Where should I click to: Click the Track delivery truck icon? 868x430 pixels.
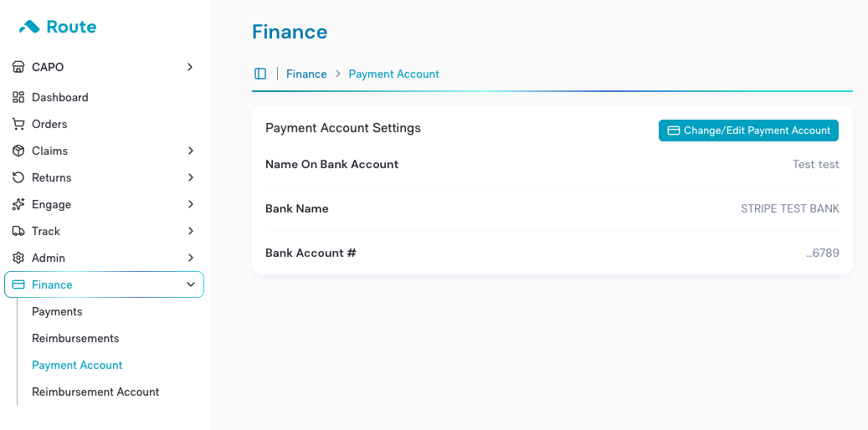18,231
